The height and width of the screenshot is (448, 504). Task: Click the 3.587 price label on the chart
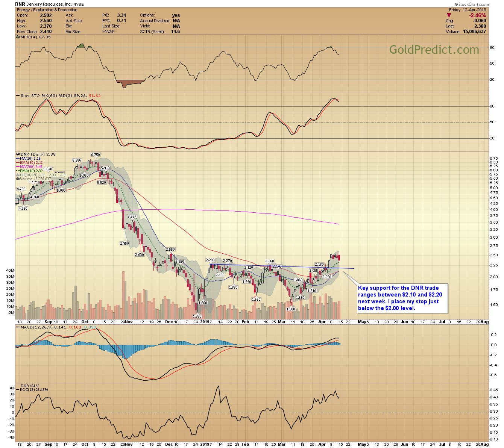click(132, 216)
